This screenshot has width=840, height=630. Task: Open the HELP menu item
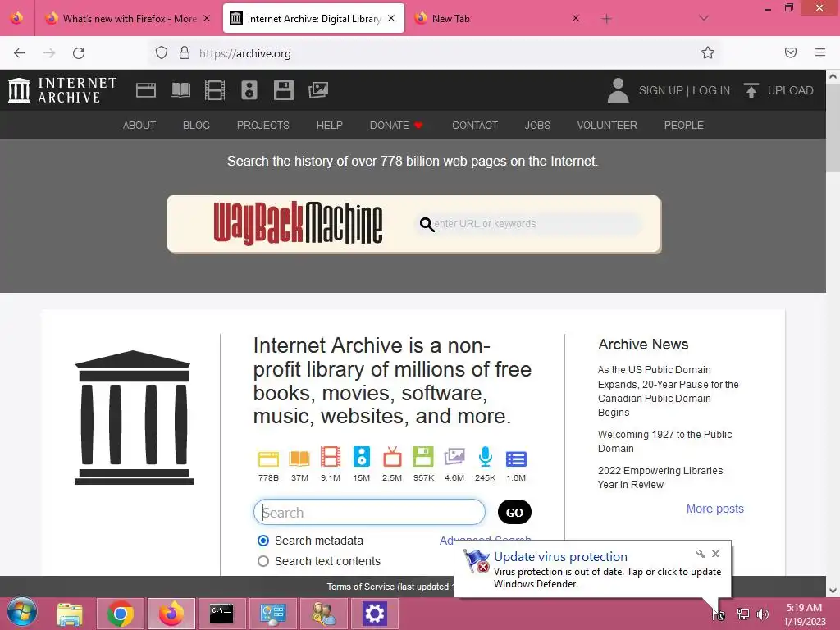330,125
